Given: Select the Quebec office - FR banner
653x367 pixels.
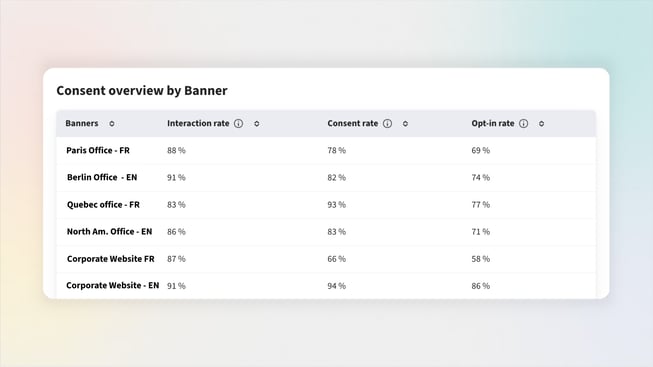Looking at the screenshot, I should point(103,205).
